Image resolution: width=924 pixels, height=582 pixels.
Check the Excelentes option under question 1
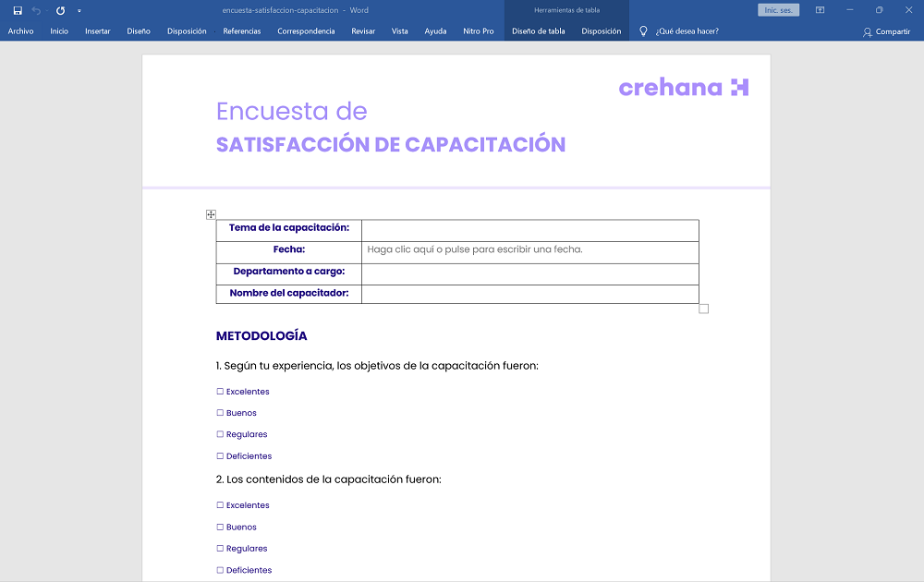(x=219, y=391)
